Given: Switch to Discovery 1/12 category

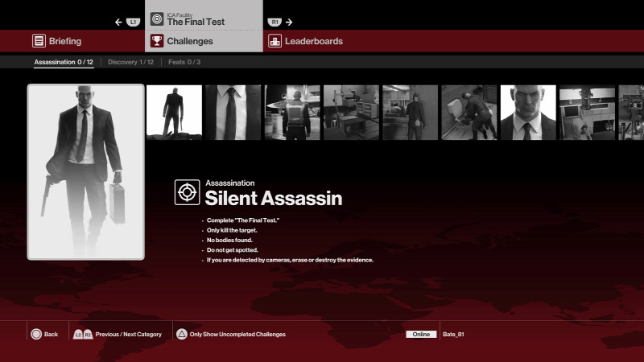Looking at the screenshot, I should pos(130,62).
